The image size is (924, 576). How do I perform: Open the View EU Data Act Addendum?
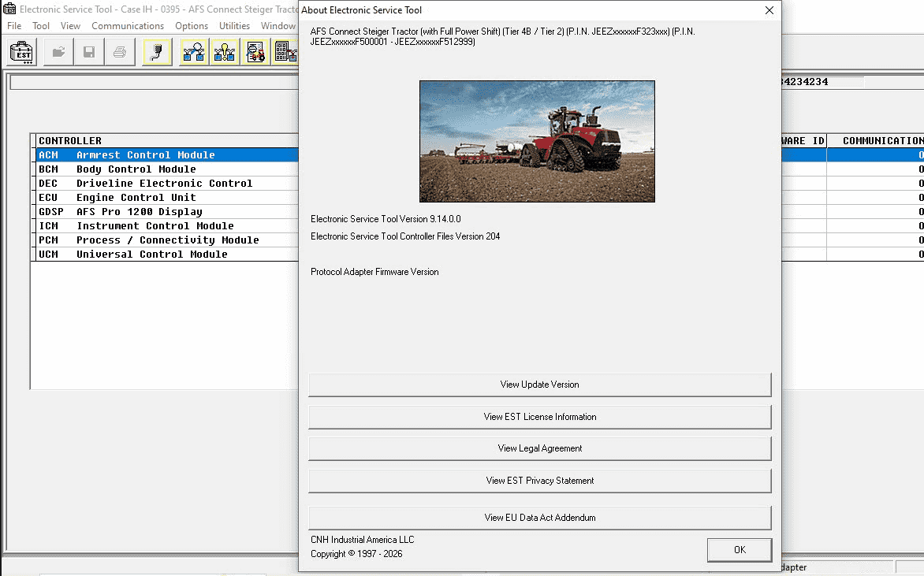[539, 518]
